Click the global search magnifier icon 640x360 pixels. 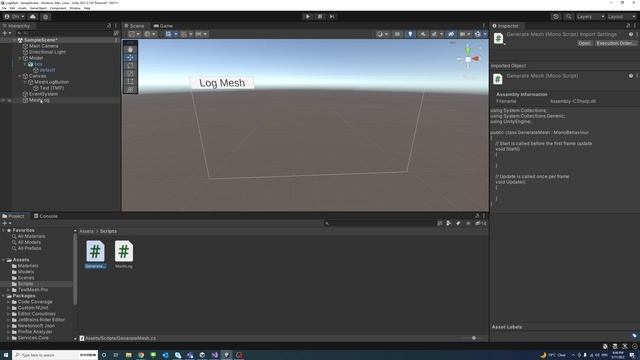pyautogui.click(x=569, y=17)
